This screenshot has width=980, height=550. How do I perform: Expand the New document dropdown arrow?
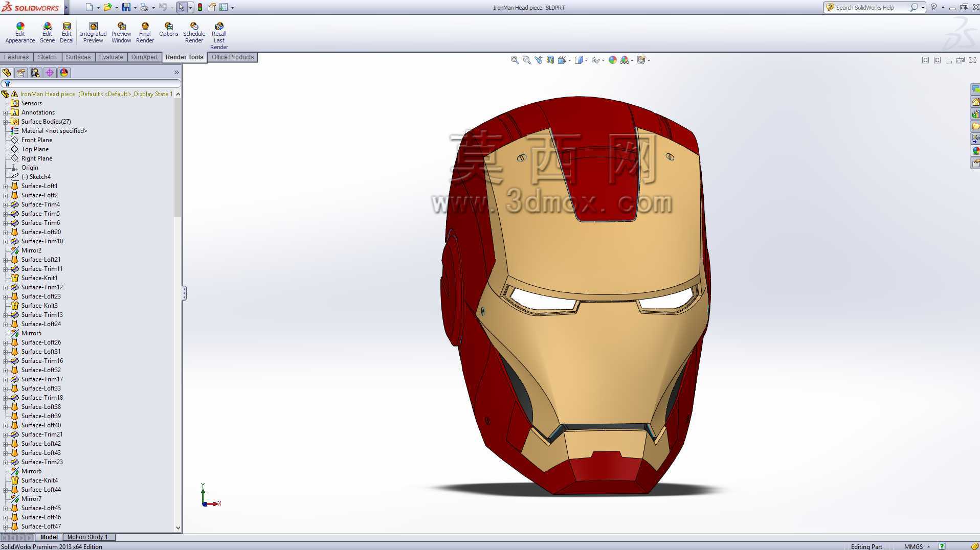(x=98, y=8)
